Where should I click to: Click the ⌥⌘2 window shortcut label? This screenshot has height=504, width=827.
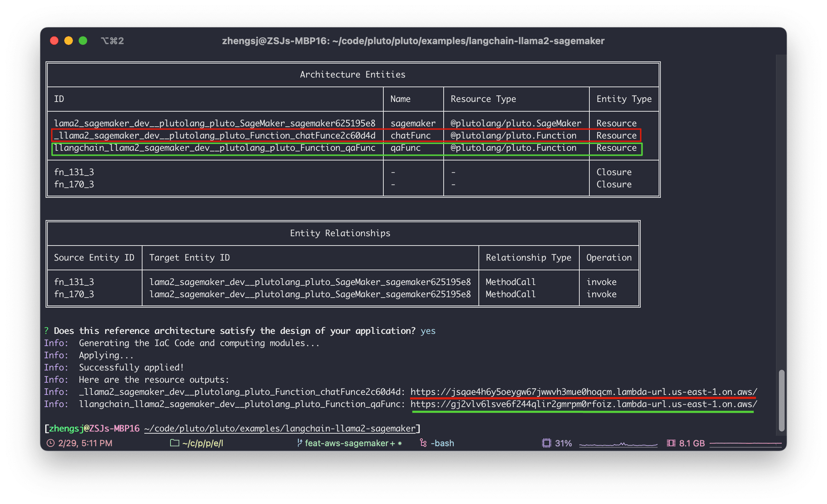click(112, 41)
